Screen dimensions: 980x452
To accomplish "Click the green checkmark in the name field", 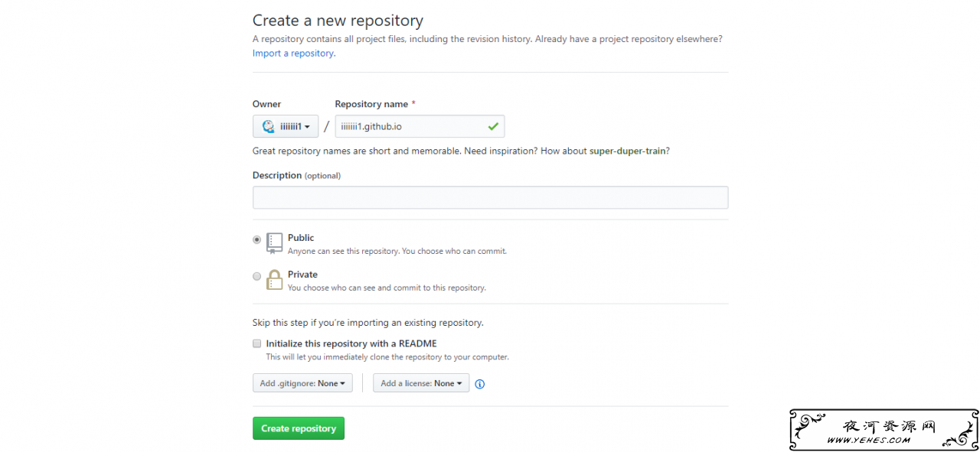I will tap(493, 126).
